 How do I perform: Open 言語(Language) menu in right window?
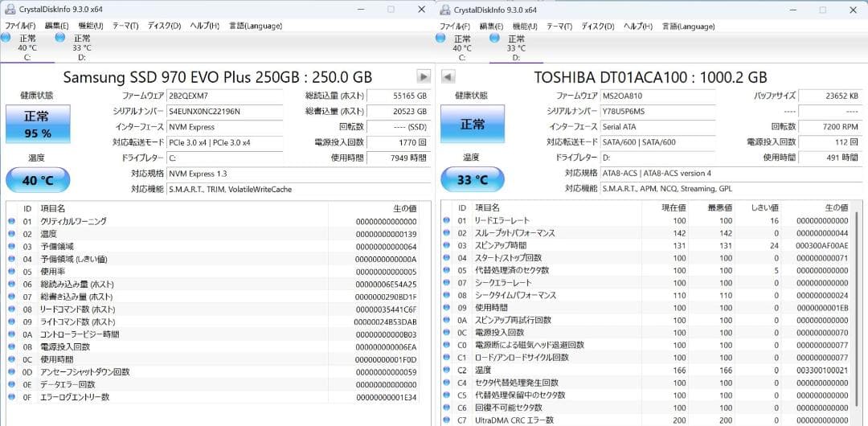click(689, 26)
